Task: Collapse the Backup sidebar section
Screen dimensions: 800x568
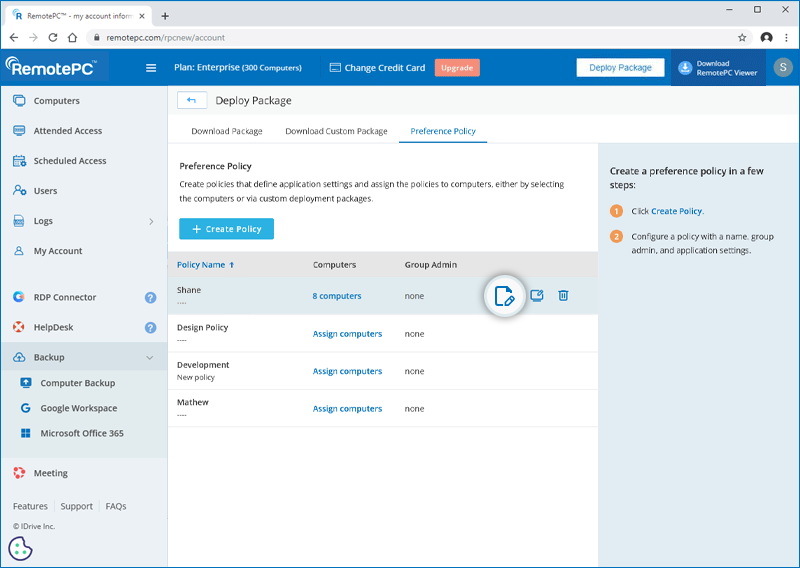Action: pyautogui.click(x=150, y=357)
